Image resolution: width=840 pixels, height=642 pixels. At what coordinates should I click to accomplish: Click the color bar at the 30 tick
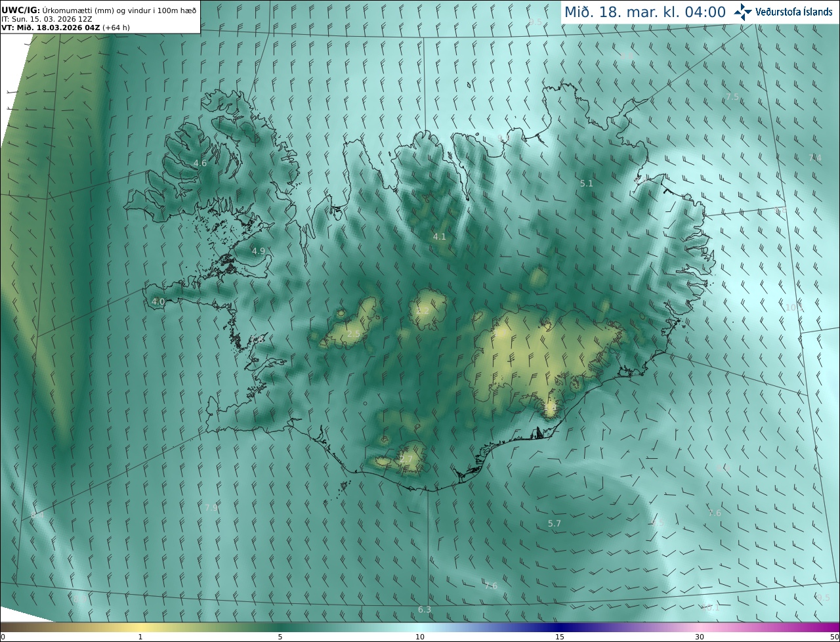tap(700, 637)
